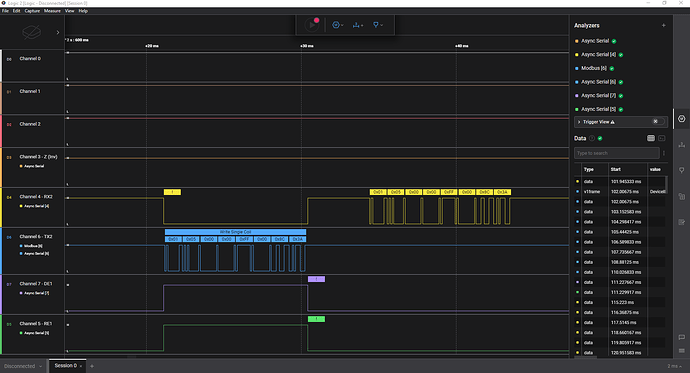This screenshot has width=690, height=373.
Task: Switch data panel to terminal view
Action: (x=661, y=138)
